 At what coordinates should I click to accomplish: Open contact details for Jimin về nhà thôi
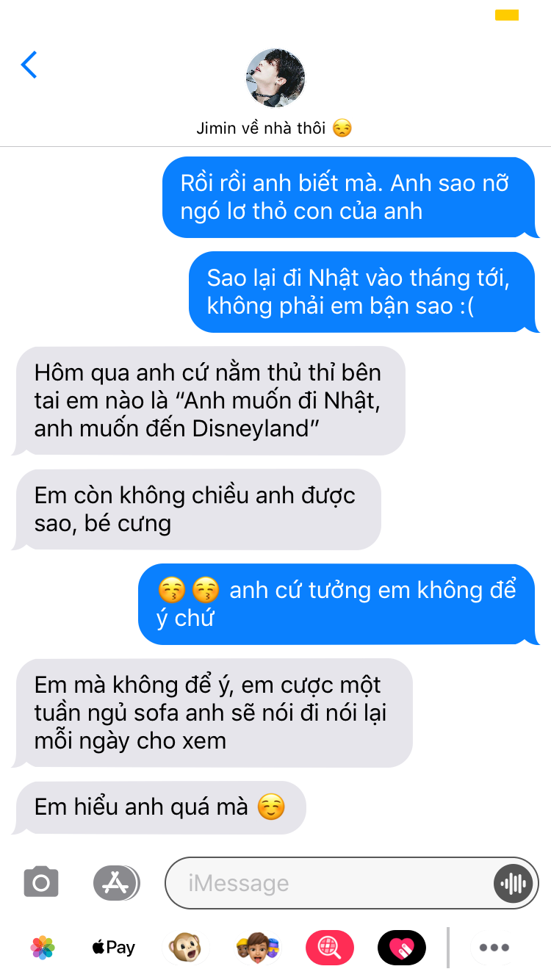coord(275,128)
